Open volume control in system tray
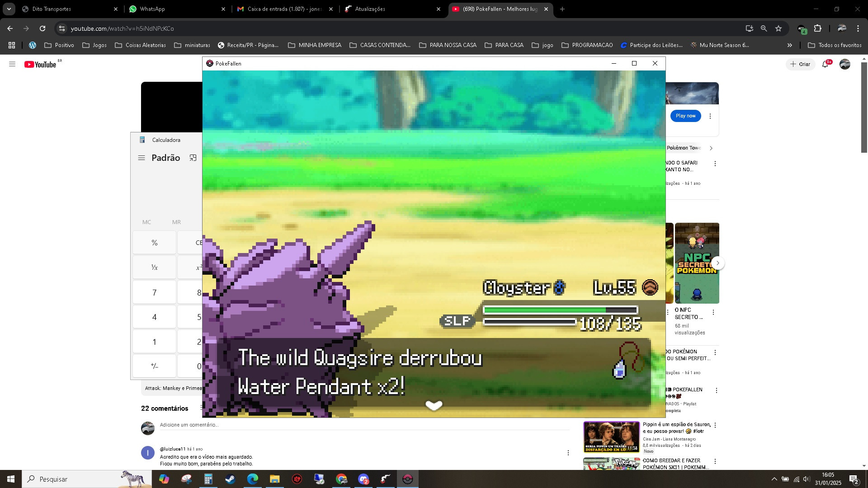This screenshot has width=868, height=488. pos(807,479)
